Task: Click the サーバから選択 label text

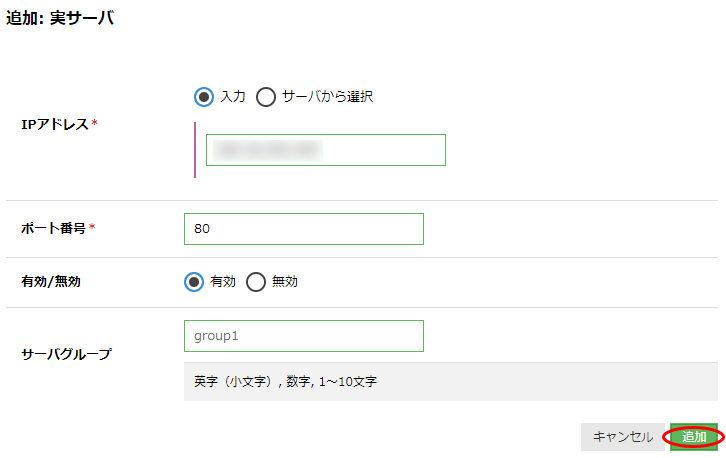Action: (x=327, y=96)
